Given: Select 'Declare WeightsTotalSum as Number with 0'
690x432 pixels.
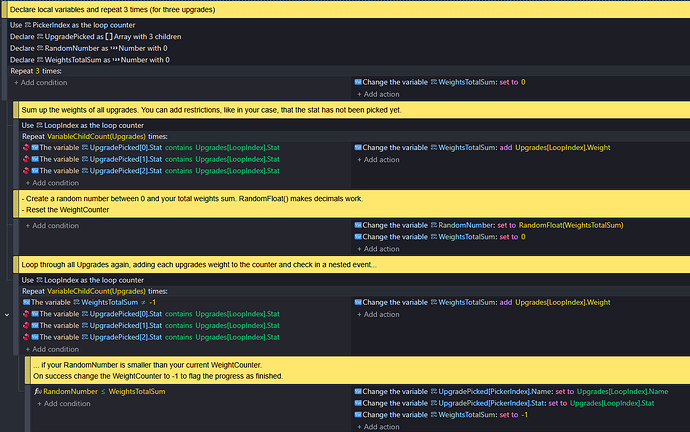Looking at the screenshot, I should click(90, 60).
